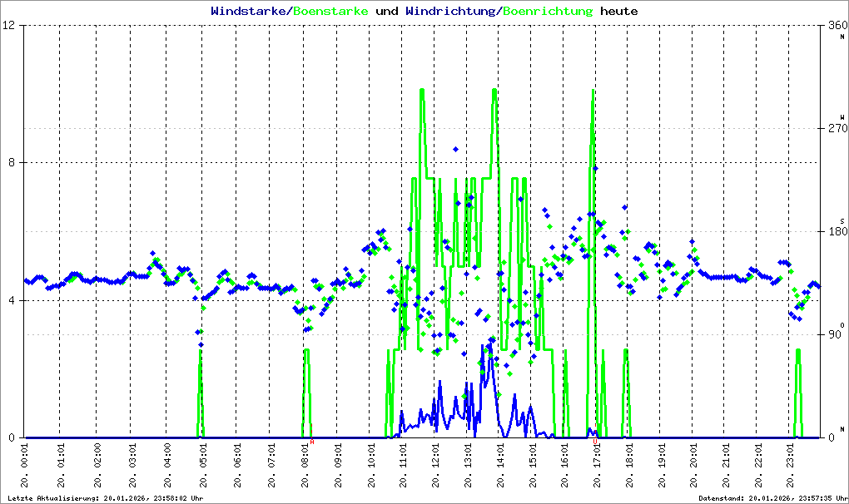Click the direction axis value 270
This screenshot has height=504, width=849.
point(837,128)
